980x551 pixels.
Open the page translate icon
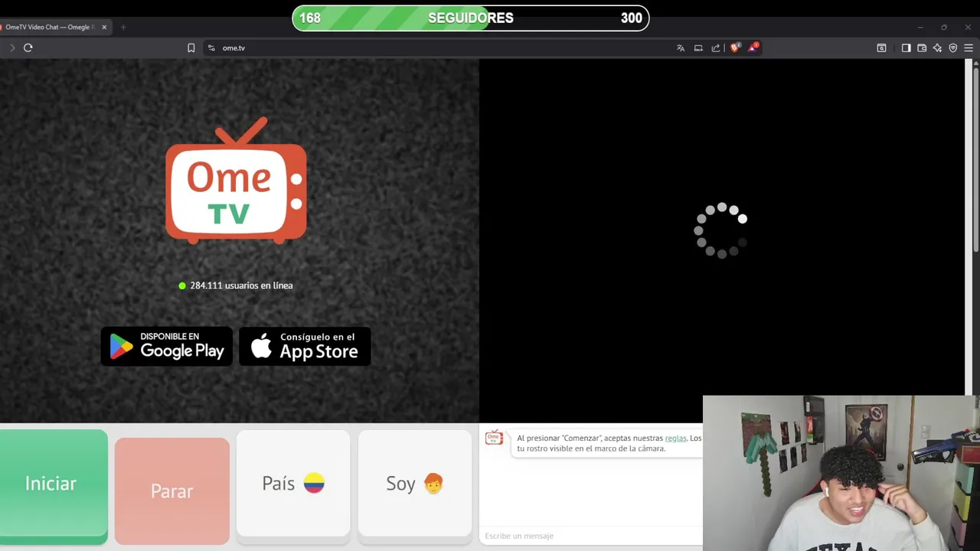tap(681, 47)
